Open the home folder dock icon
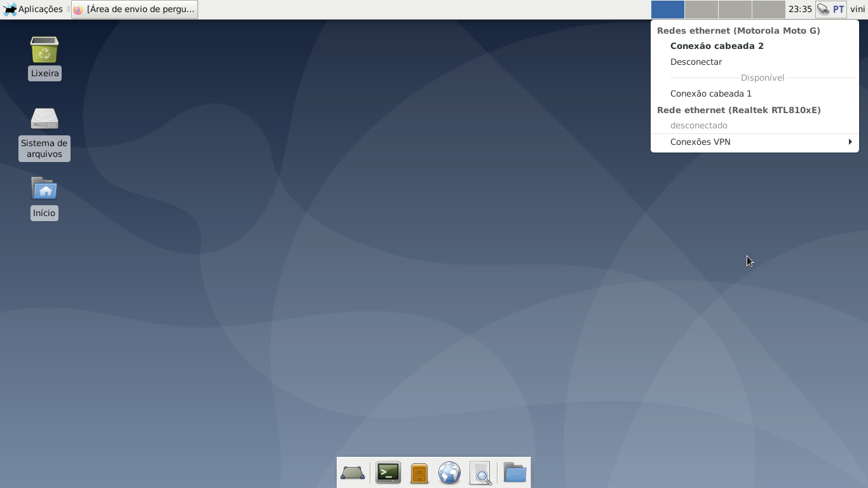Viewport: 868px width, 488px height. tap(515, 473)
